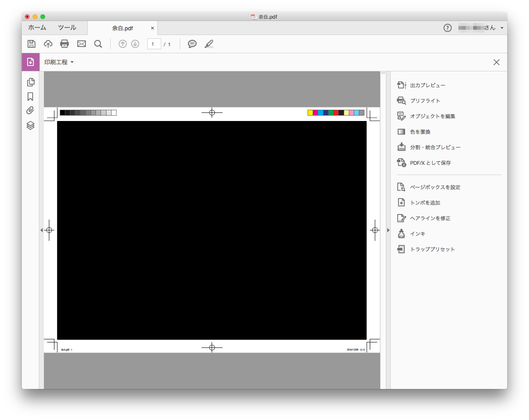Click the 分割・統合プレビュー icon

401,147
